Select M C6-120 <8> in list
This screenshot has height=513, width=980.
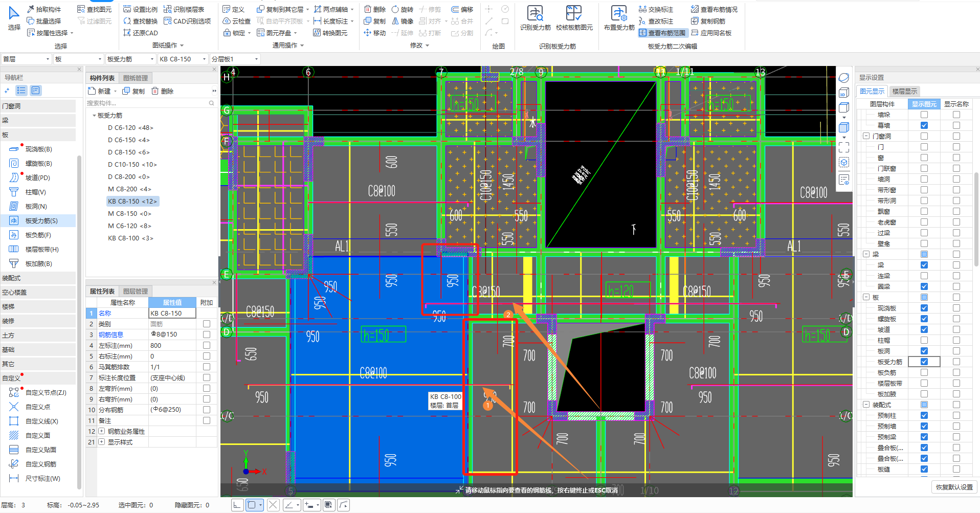[129, 226]
